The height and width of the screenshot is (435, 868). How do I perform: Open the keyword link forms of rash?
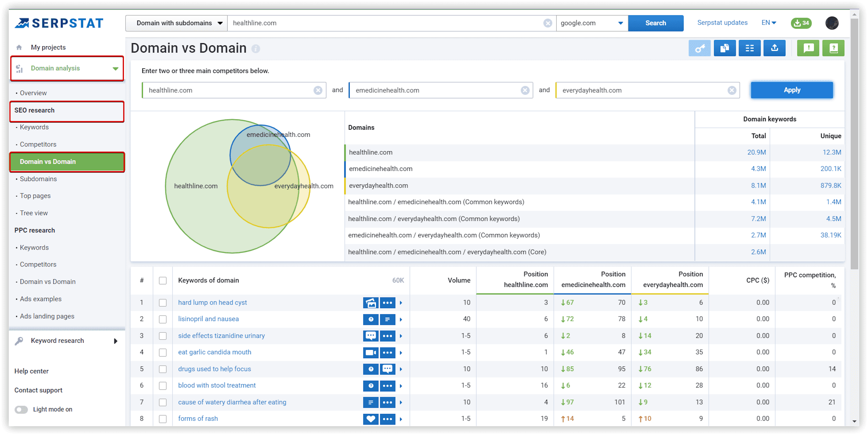pyautogui.click(x=198, y=418)
